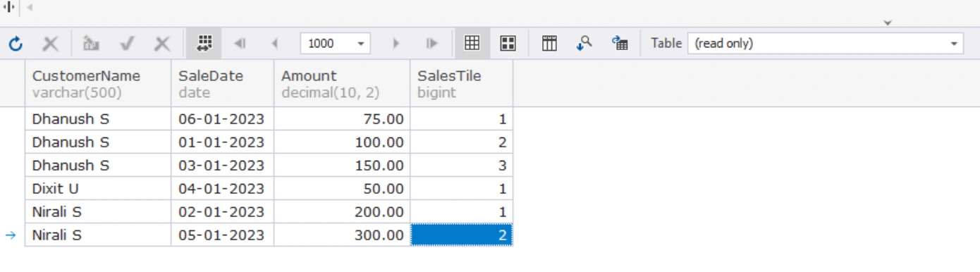Click the cancel changes X icon beside the checkmark

163,44
